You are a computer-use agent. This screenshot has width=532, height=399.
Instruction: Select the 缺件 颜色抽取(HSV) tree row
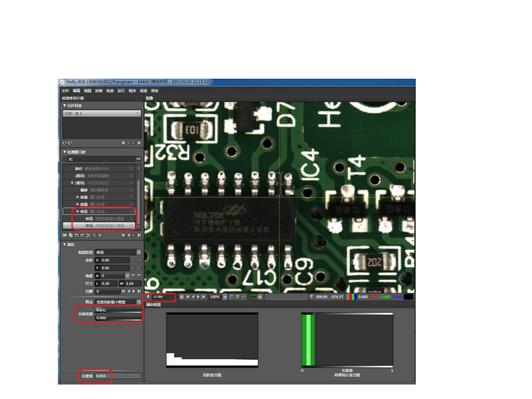pyautogui.click(x=98, y=169)
